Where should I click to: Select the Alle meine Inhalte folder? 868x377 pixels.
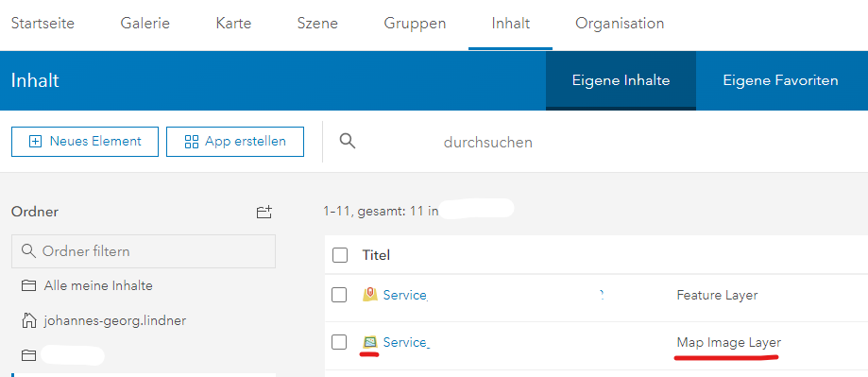[x=98, y=286]
